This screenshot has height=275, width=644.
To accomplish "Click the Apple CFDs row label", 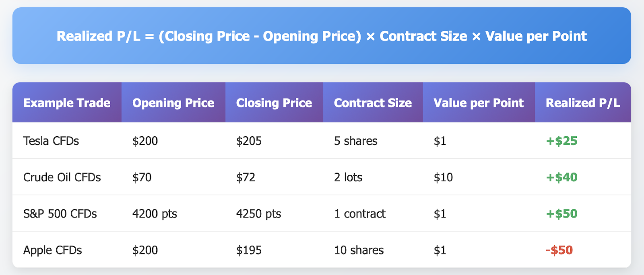I will click(x=52, y=250).
